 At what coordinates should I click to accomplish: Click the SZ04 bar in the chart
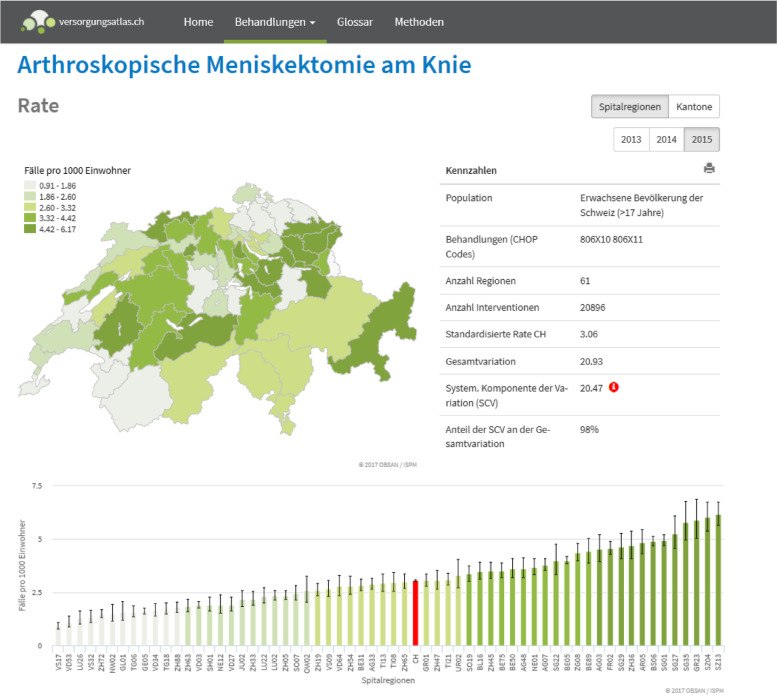tap(707, 582)
